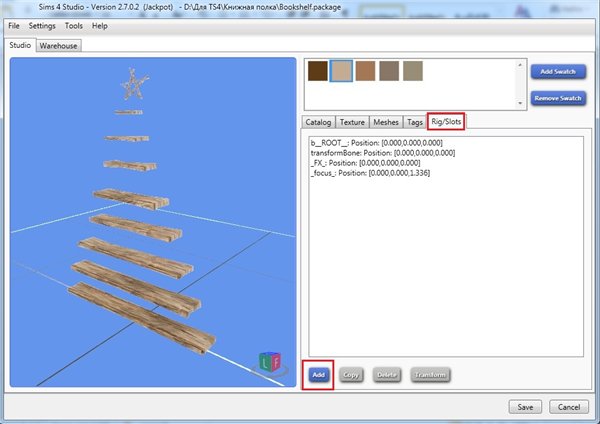Switch to the Warehouse tab
This screenshot has width=600, height=424.
click(x=58, y=46)
